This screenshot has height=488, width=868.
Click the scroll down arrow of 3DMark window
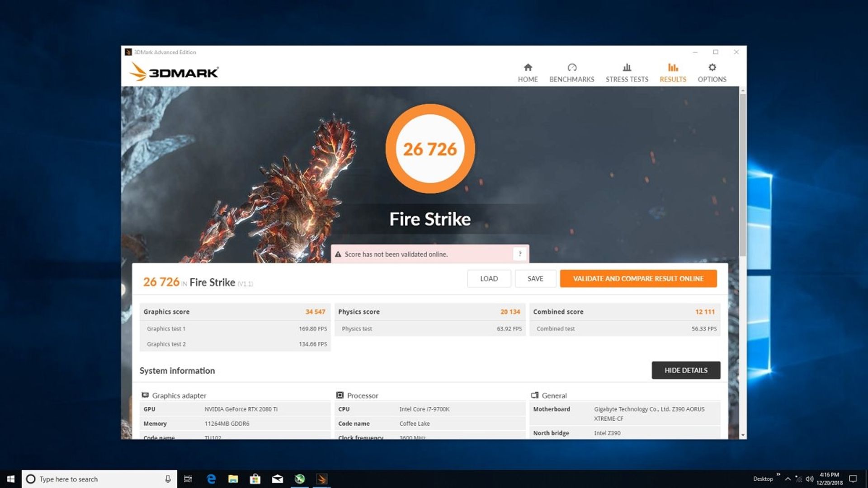pyautogui.click(x=742, y=435)
